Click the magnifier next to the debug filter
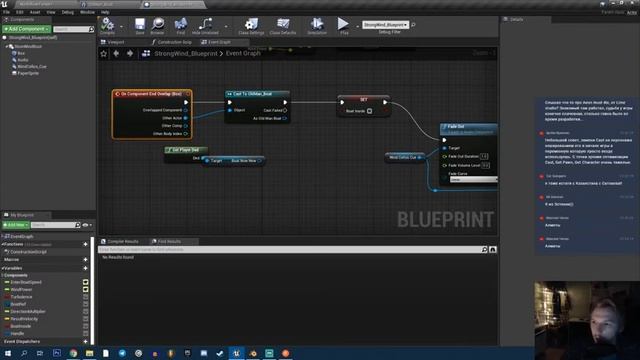The width and height of the screenshot is (640, 360). (x=413, y=25)
